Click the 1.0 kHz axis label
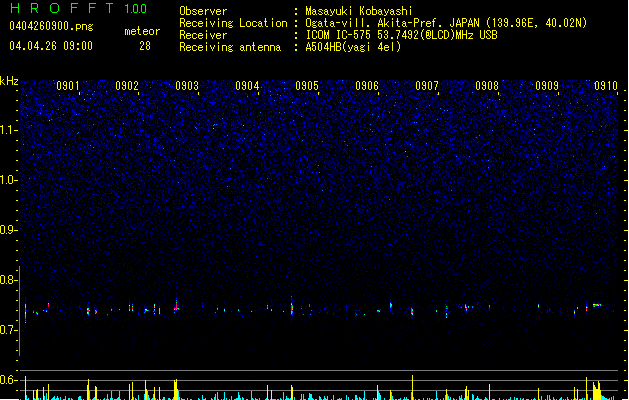The height and width of the screenshot is (400, 629). coord(9,180)
